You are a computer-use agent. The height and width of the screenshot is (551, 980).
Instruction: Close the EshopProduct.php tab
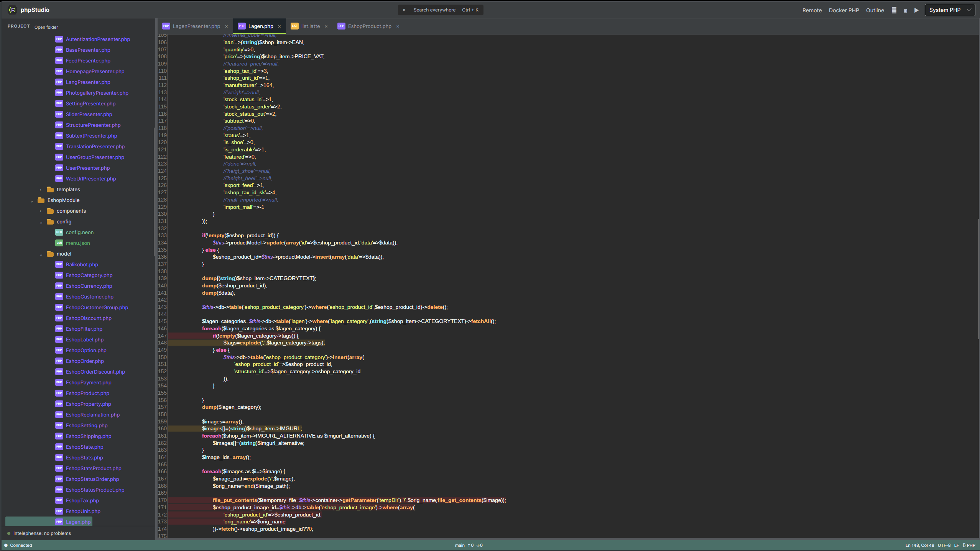click(398, 26)
